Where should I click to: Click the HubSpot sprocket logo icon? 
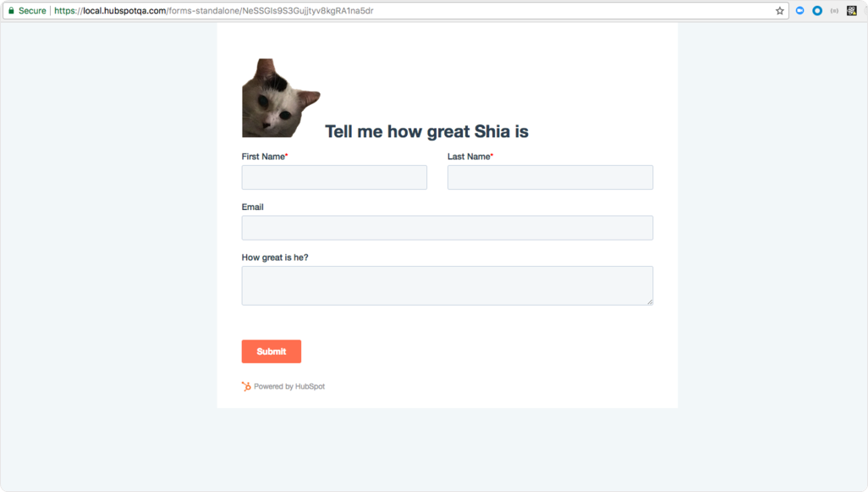click(246, 386)
